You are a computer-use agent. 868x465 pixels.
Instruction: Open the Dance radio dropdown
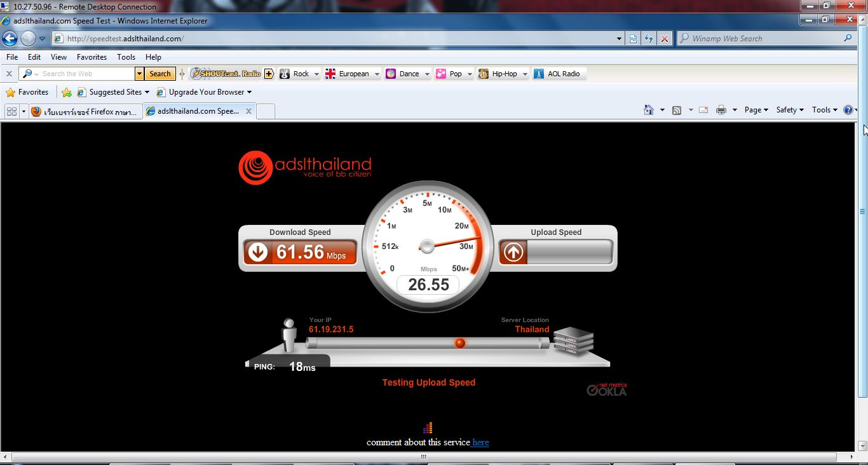427,74
